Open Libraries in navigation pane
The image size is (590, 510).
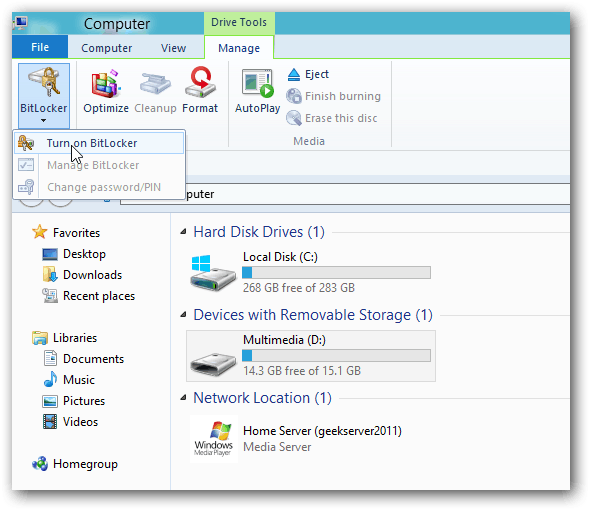click(75, 338)
